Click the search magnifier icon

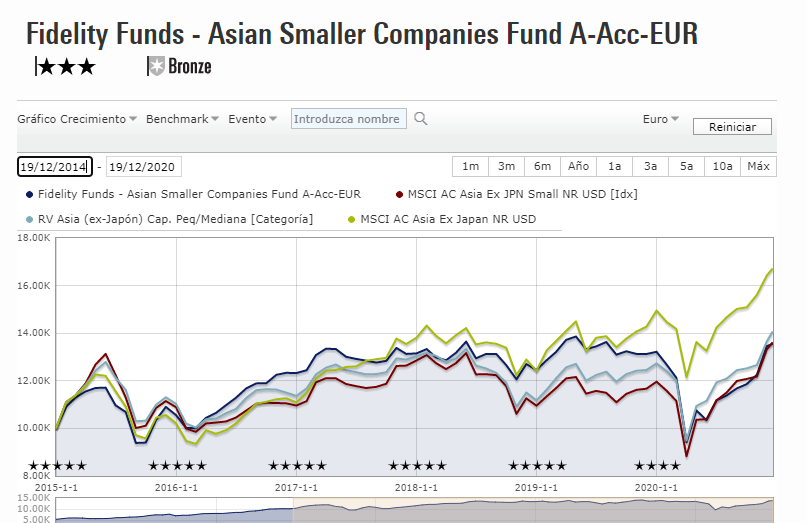click(x=421, y=119)
